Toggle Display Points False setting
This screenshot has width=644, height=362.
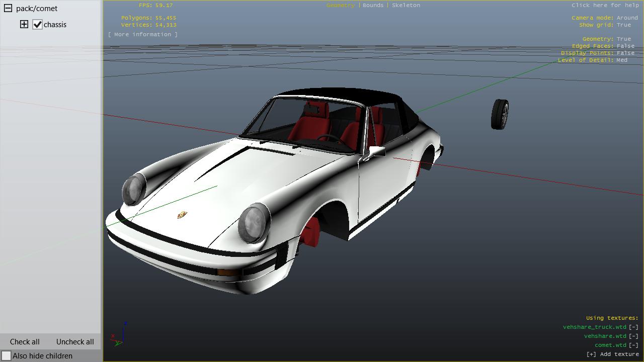pyautogui.click(x=625, y=53)
